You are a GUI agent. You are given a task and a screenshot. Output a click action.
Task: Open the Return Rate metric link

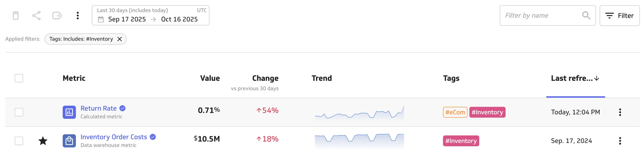pos(99,108)
